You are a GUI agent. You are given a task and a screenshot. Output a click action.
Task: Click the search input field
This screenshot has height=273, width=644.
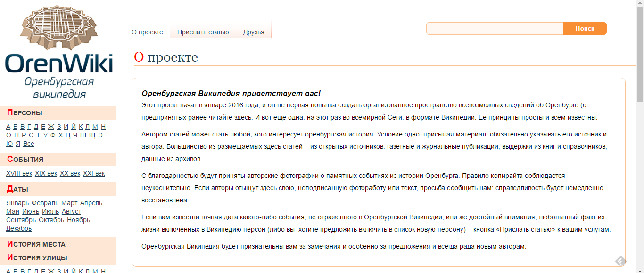pos(495,29)
